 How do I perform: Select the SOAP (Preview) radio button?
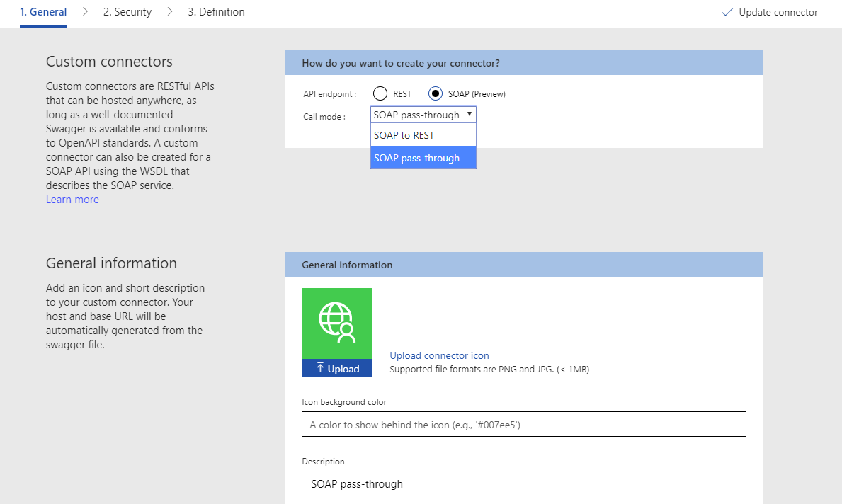pos(436,93)
